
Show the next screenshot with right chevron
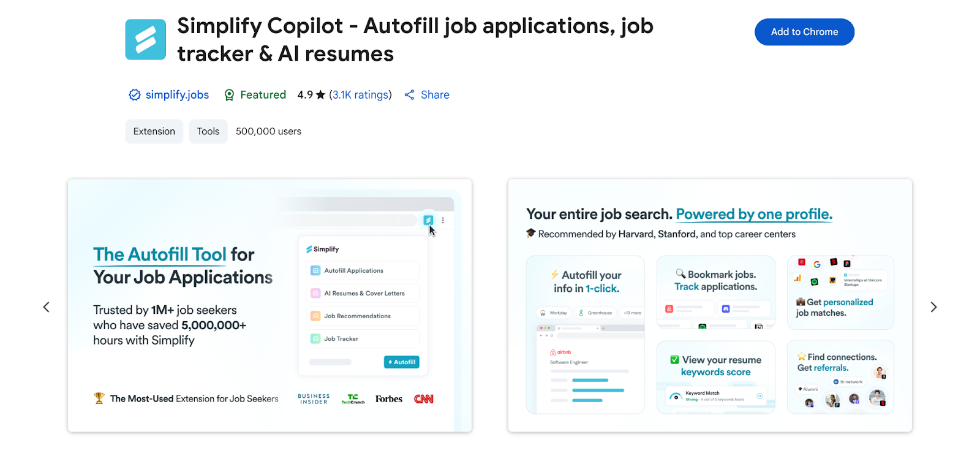[933, 307]
